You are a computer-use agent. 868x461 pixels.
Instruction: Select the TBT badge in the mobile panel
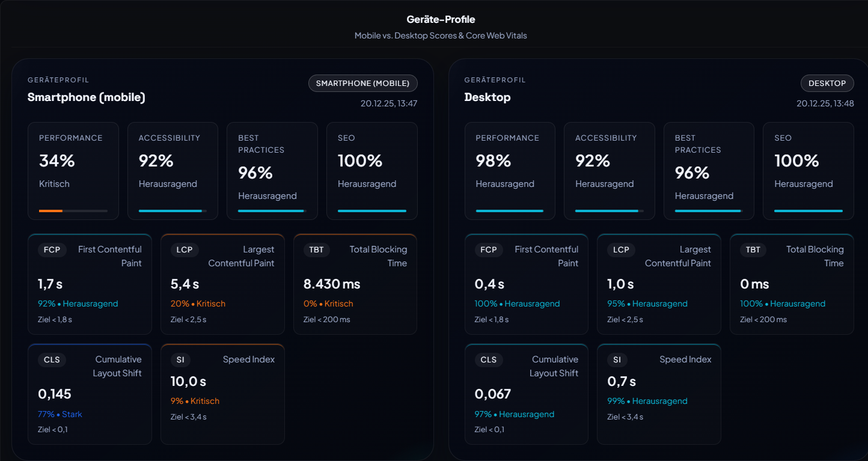click(317, 249)
